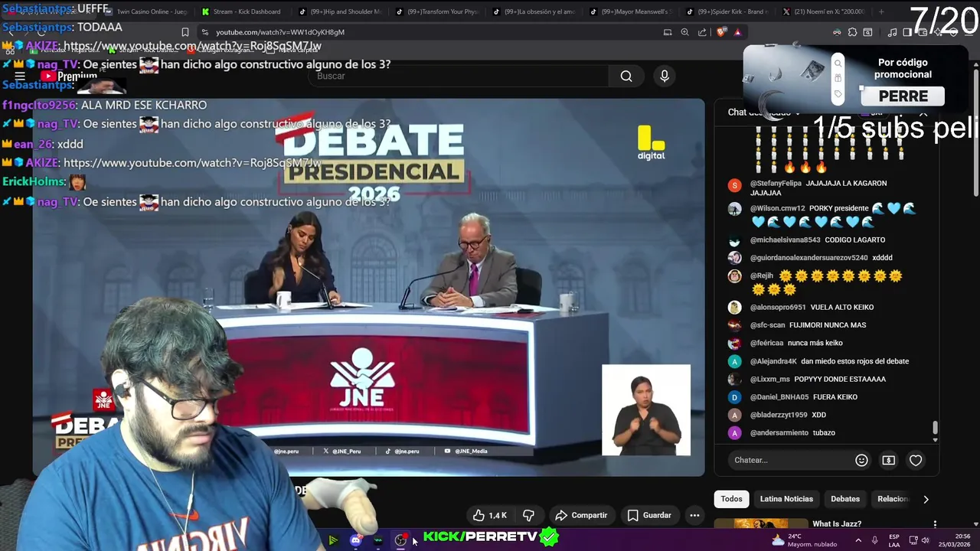Image resolution: width=980 pixels, height=551 pixels.
Task: Open options for the What Is Jazz? video
Action: pyautogui.click(x=935, y=524)
